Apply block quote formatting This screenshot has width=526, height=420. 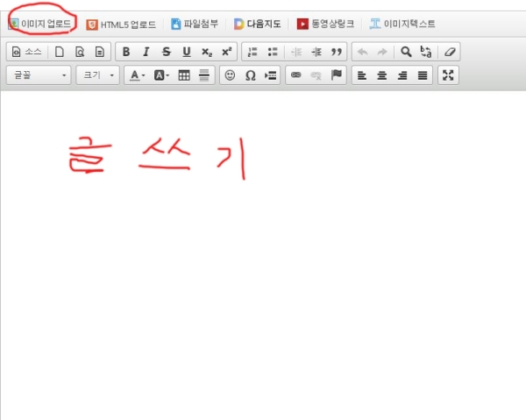[337, 52]
